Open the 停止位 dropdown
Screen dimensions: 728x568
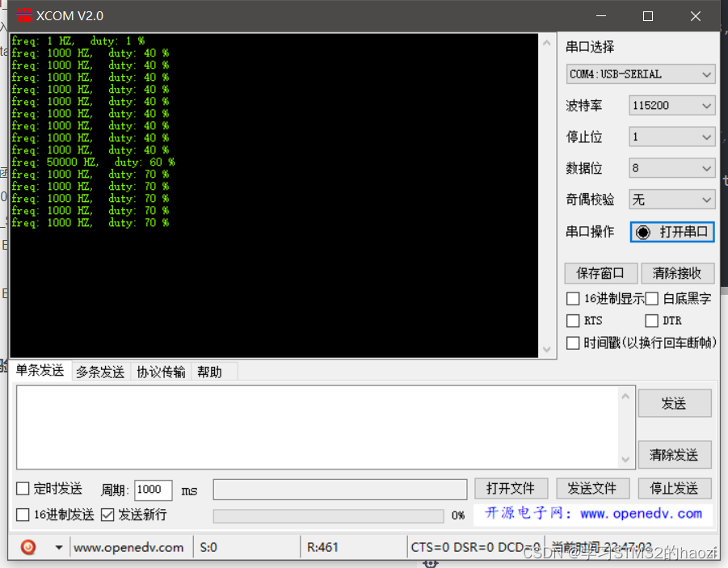pos(671,137)
